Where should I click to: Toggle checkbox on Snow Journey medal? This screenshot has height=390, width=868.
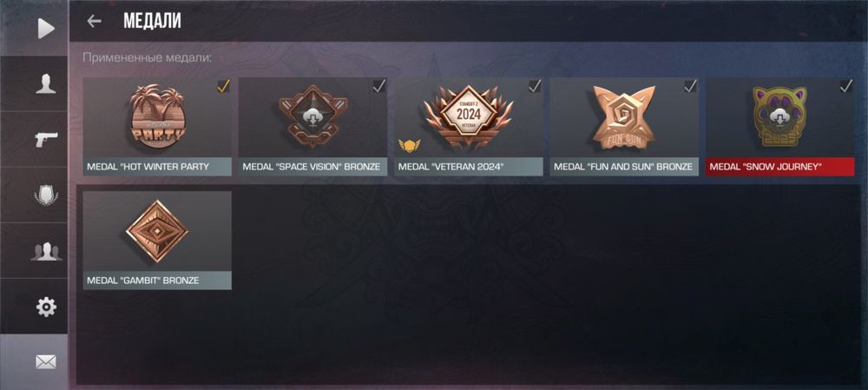click(x=845, y=86)
